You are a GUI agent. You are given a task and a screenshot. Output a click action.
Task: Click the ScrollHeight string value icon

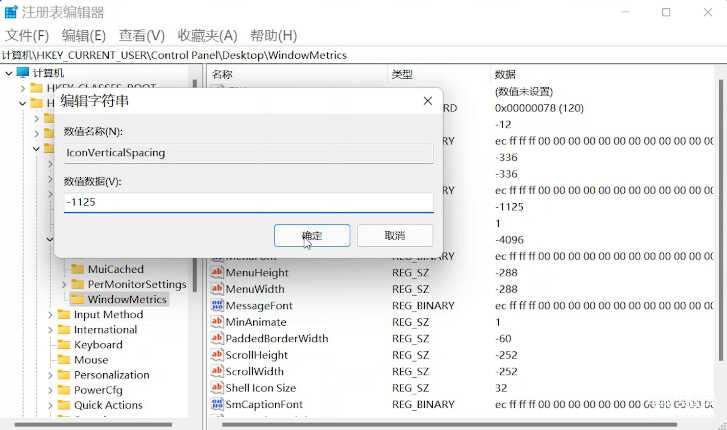[x=217, y=354]
